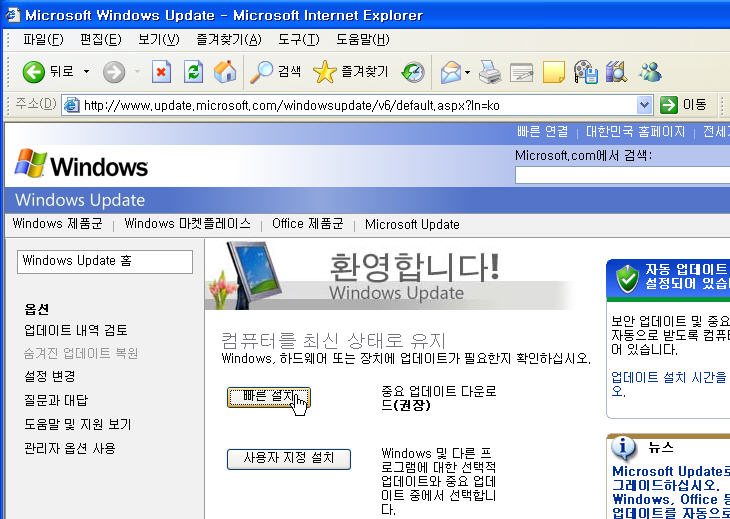Click the green Back arrow icon
Screen dimensions: 730x519
coord(34,72)
